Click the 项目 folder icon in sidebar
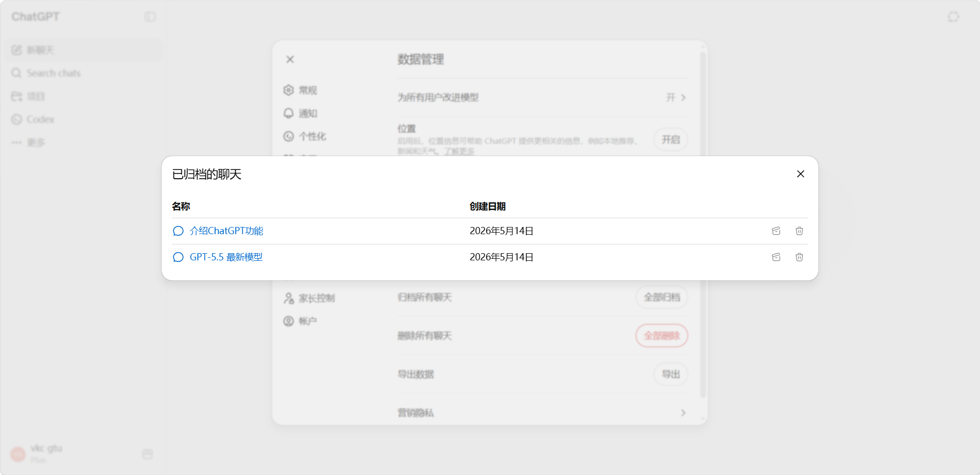This screenshot has width=980, height=475. point(17,96)
